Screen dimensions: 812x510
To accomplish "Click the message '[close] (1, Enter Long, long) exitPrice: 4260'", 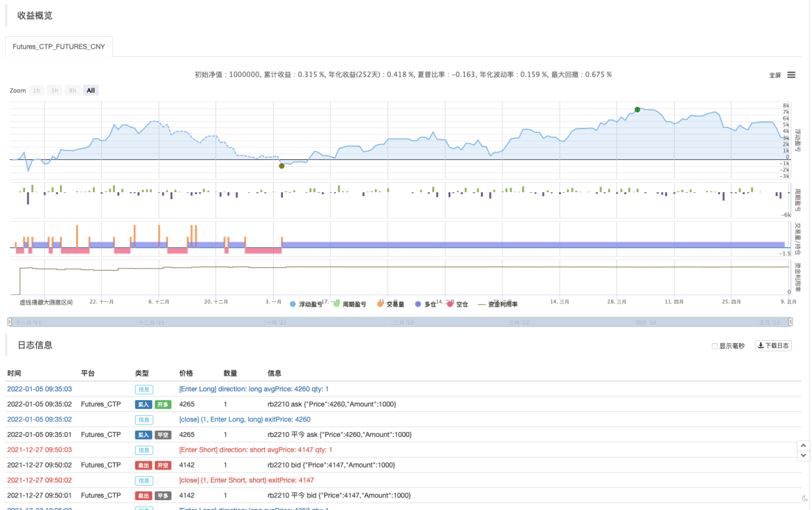I will click(245, 419).
